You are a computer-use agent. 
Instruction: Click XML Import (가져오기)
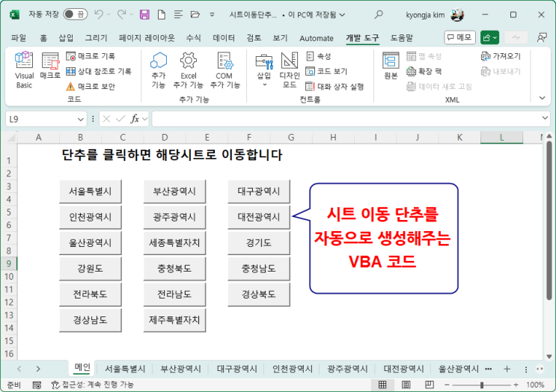coord(501,56)
